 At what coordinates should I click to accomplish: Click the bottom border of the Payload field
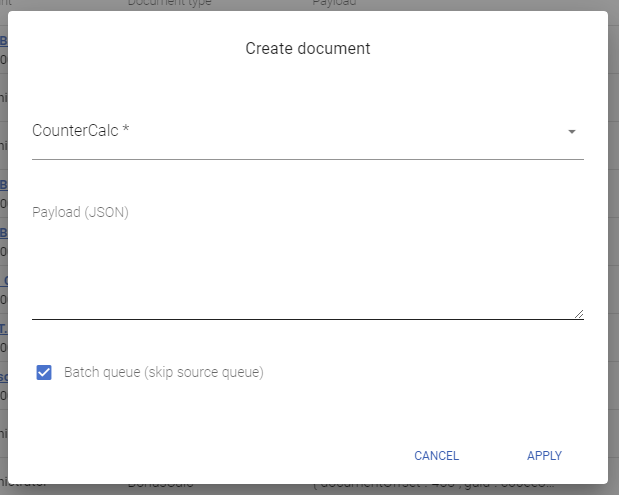point(300,319)
